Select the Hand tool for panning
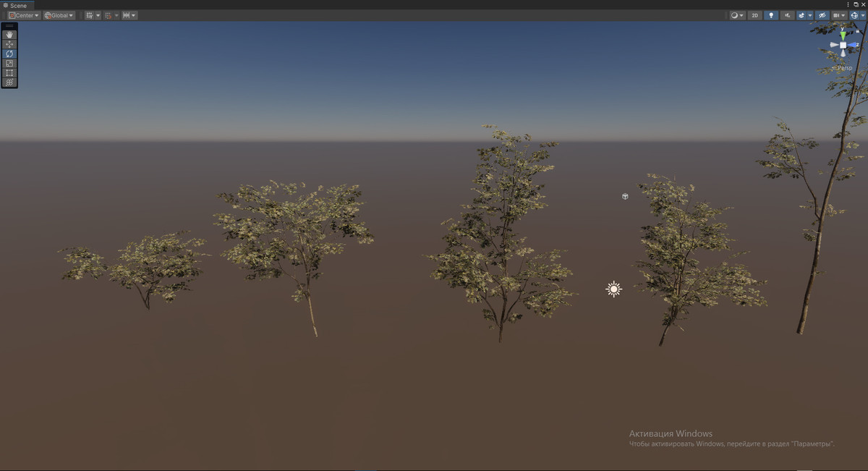Viewport: 868px width, 471px height. [9, 34]
